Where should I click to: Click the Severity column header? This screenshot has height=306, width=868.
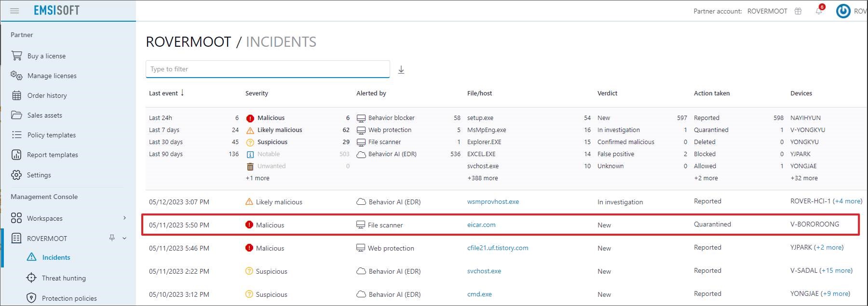point(257,93)
